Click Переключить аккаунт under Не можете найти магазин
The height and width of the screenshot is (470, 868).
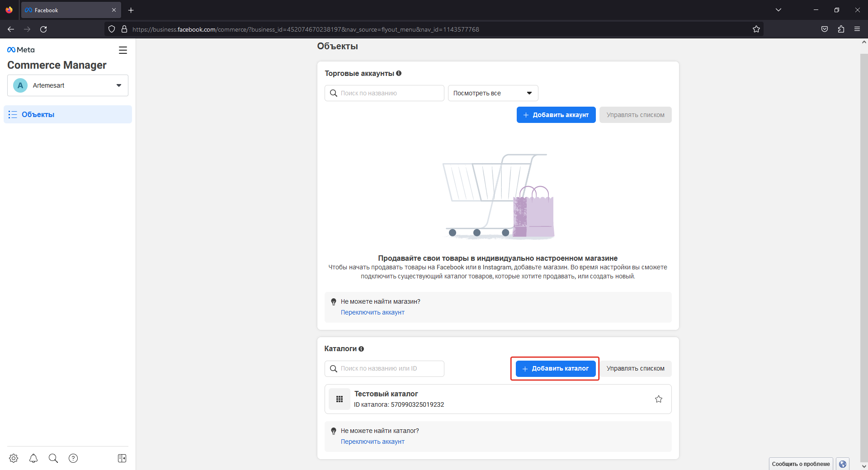373,312
